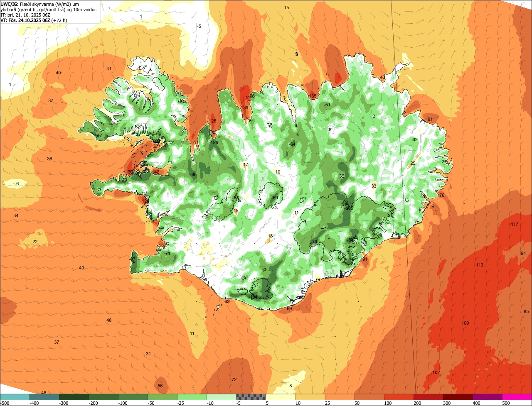This screenshot has height=406, width=532.
Task: Click the flux value -86 on the map
Action: (x=193, y=174)
